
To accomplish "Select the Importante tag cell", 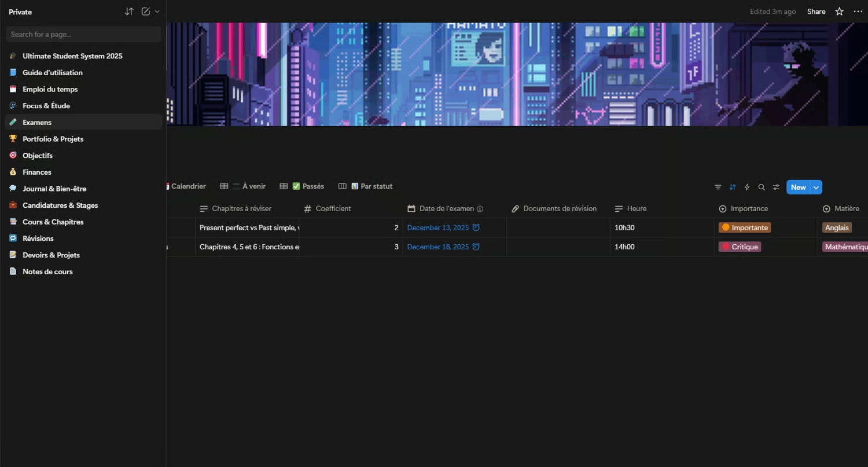I will (745, 227).
